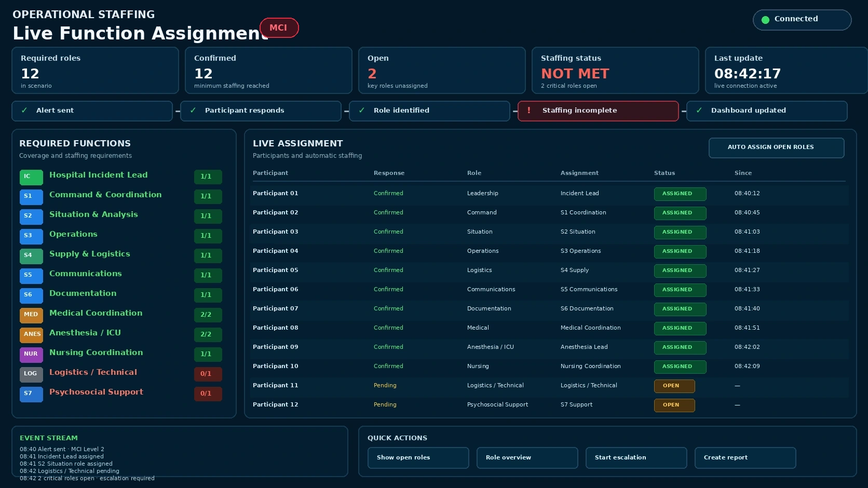This screenshot has width=868, height=488.
Task: Click the 0/1 coverage count for Logistics / Technical
Action: coord(208,374)
